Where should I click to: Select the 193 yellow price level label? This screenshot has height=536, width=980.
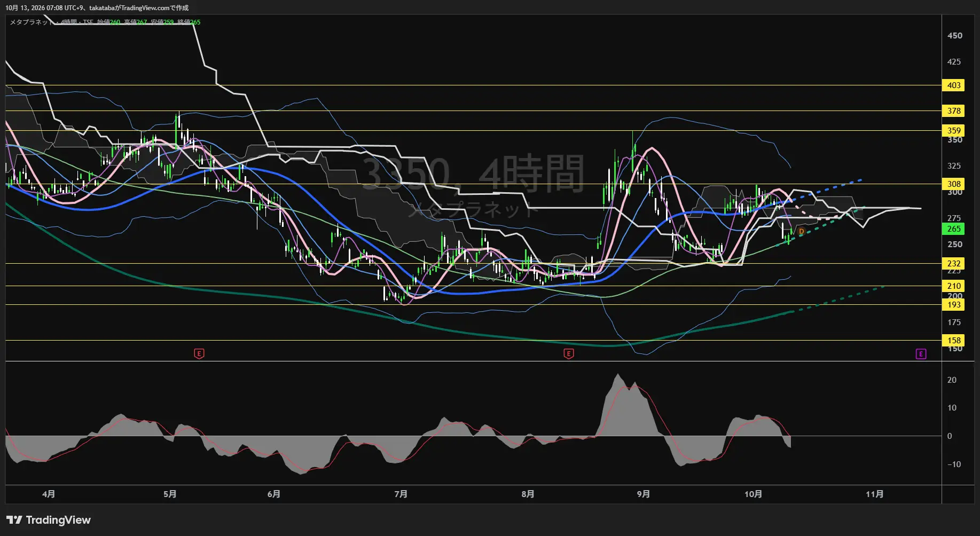tap(954, 304)
